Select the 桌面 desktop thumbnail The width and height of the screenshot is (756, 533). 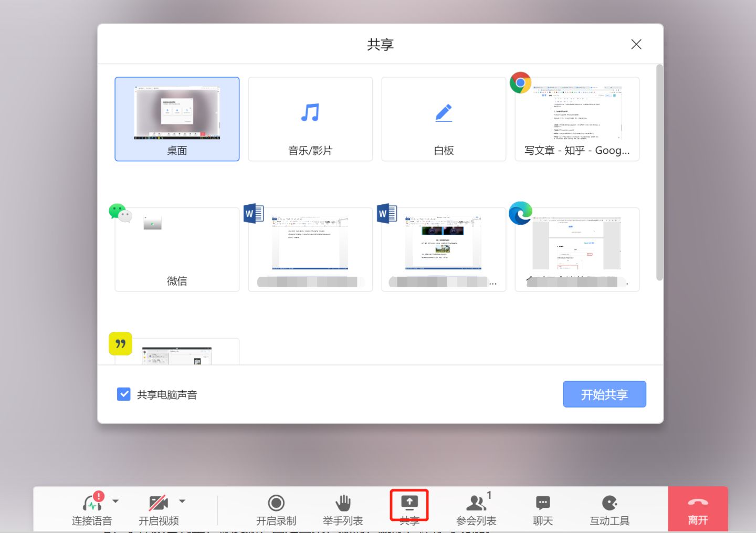click(177, 118)
